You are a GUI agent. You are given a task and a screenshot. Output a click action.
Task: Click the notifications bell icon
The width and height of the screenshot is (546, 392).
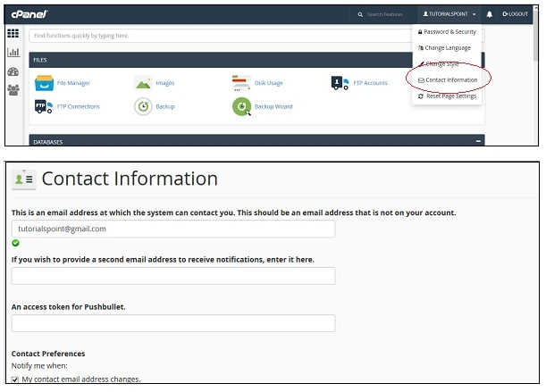coord(490,14)
